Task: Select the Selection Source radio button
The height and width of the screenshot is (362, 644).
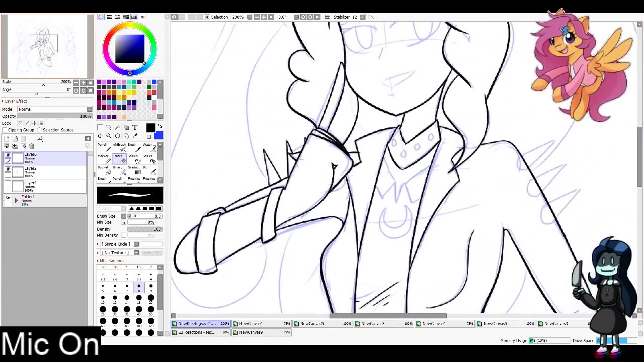Action: point(39,130)
